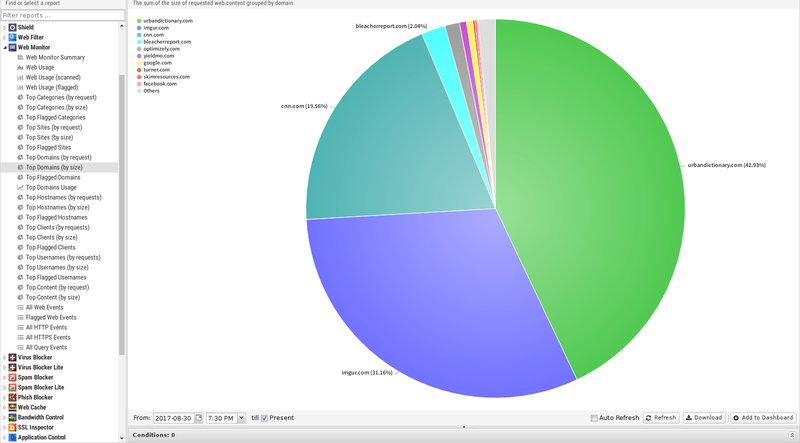The height and width of the screenshot is (443, 800).
Task: Click the Spam Blocker icon
Action: pyautogui.click(x=13, y=377)
